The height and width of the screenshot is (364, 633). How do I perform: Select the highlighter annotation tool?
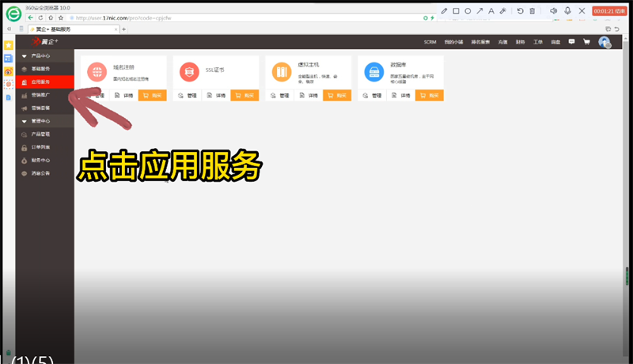(503, 11)
